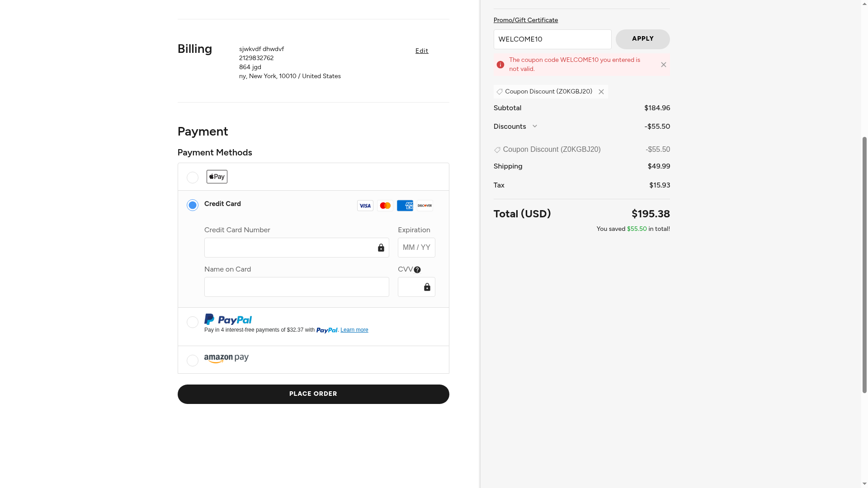Viewport: 868px width, 488px height.
Task: Select the PayPal radio button
Action: point(192,322)
